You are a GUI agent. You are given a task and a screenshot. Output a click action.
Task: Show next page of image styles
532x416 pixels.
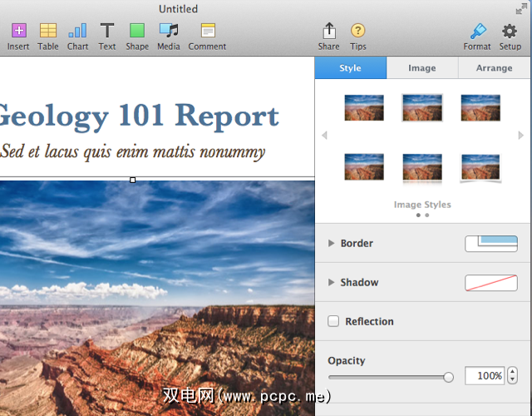click(521, 136)
